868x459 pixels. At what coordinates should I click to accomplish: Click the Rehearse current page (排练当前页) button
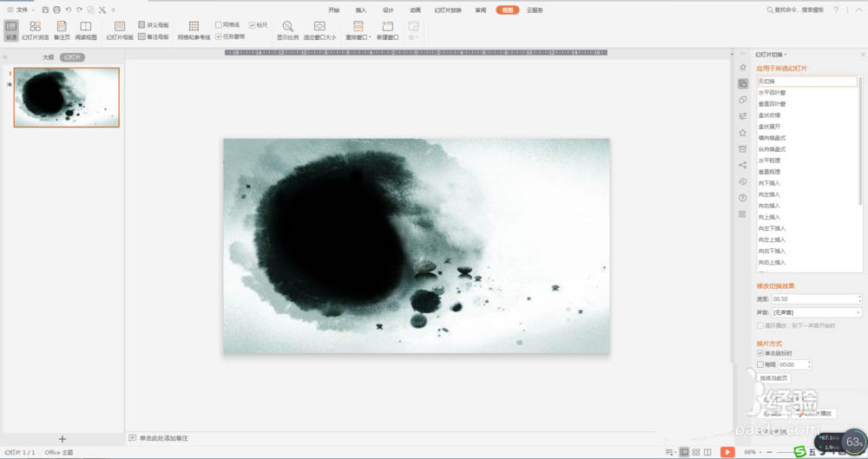(774, 378)
